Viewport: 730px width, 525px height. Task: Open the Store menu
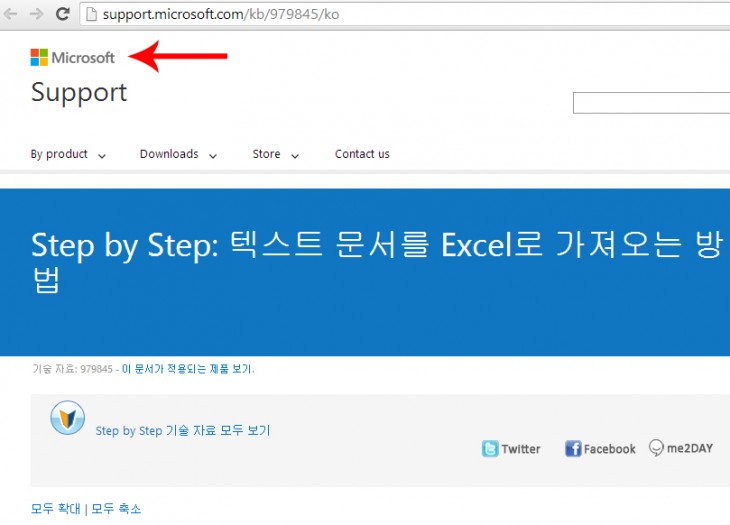click(x=266, y=154)
